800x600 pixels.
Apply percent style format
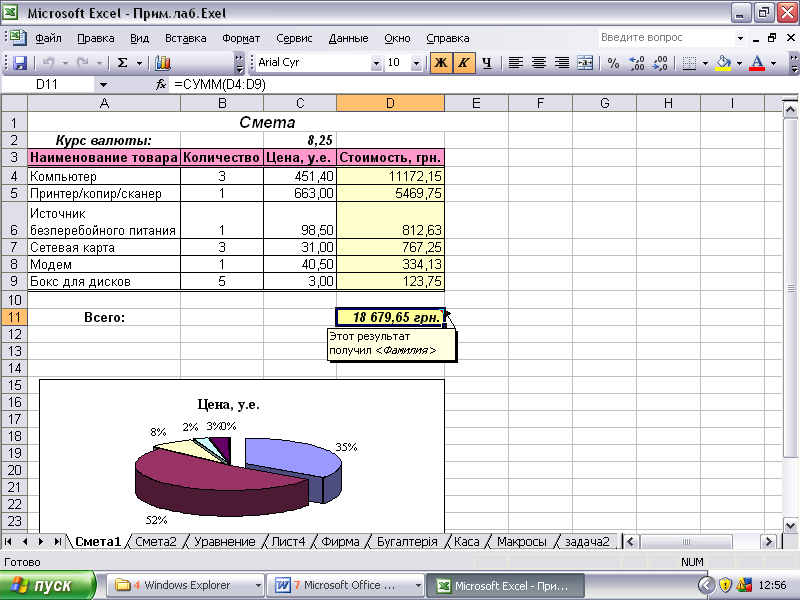(614, 63)
